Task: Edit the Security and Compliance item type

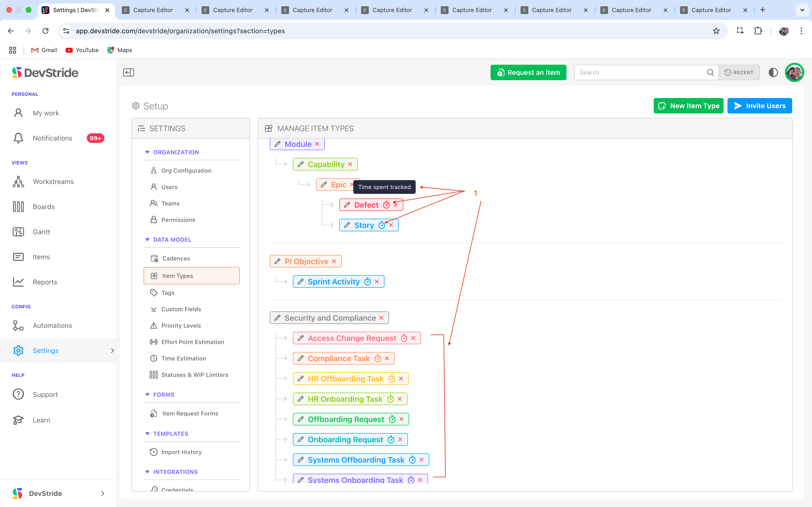Action: tap(277, 318)
